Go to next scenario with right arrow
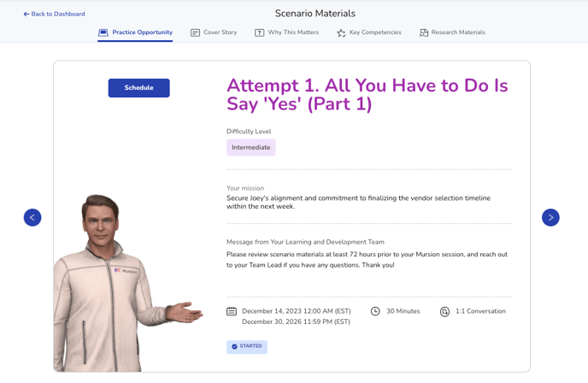 (550, 218)
